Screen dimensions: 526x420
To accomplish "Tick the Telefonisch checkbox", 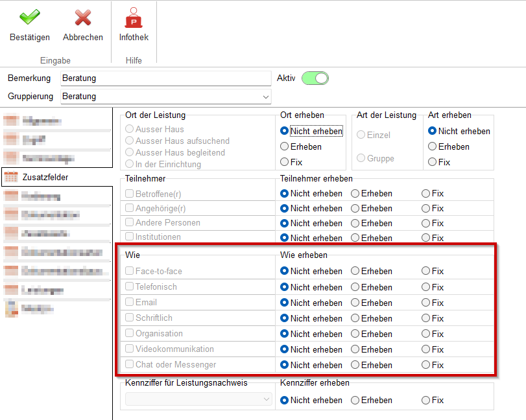I will tap(130, 286).
